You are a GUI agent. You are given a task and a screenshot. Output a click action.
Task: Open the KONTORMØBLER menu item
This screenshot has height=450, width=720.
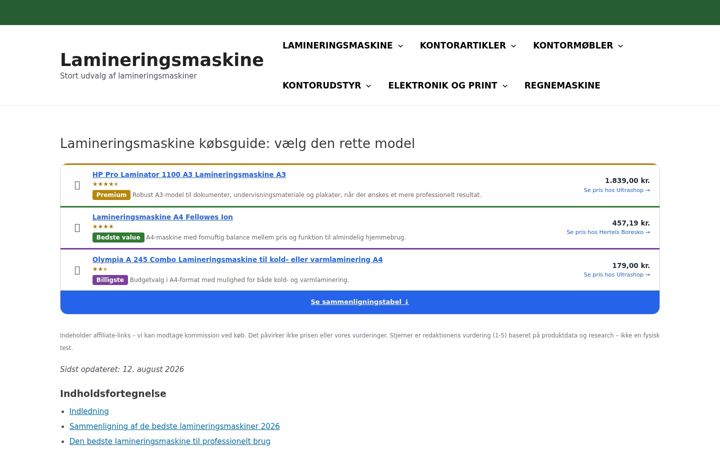(x=573, y=45)
